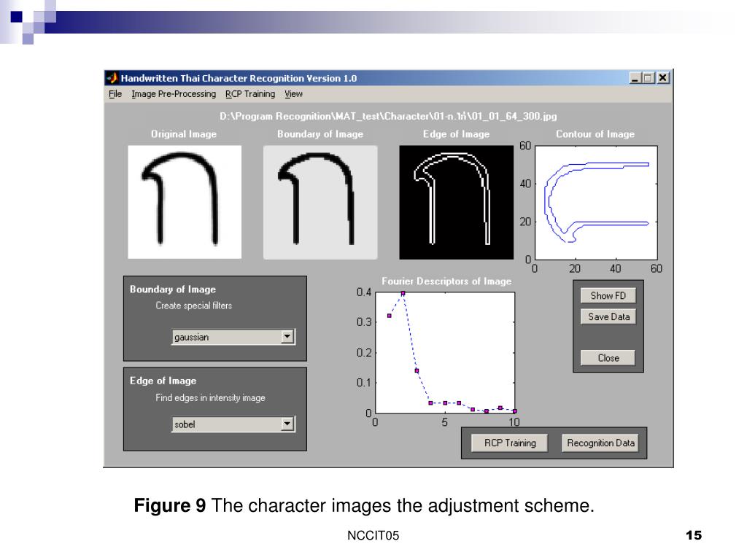Expand the sobel edge method dropdown arrow

pyautogui.click(x=287, y=424)
